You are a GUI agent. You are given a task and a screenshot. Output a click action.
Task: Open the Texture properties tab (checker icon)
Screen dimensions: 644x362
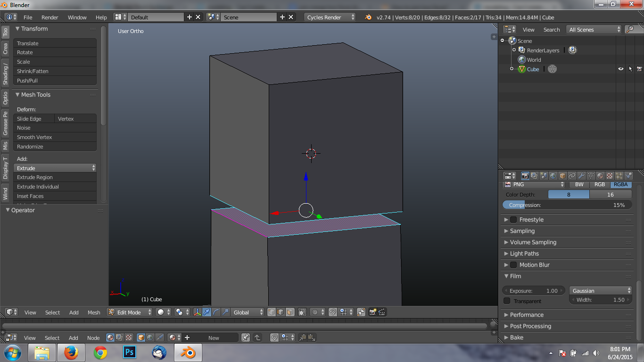[610, 175]
